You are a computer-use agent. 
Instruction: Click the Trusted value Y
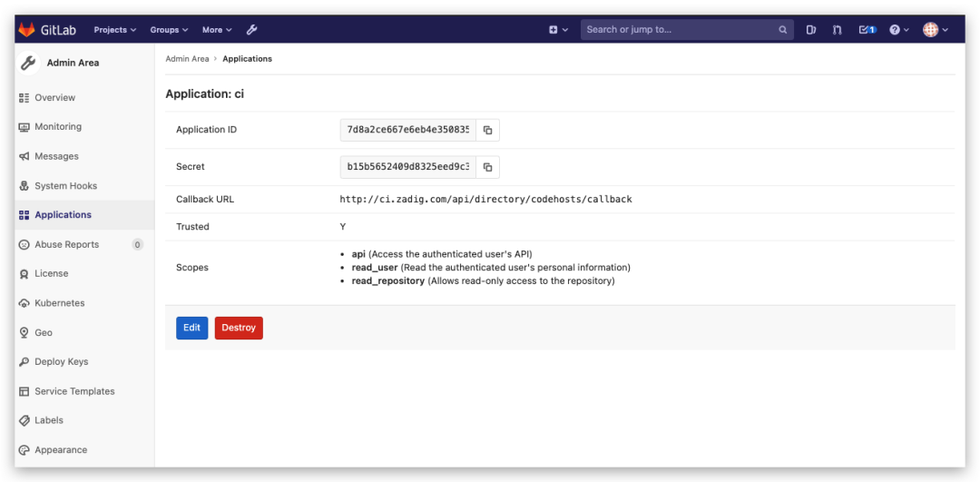[x=342, y=226]
